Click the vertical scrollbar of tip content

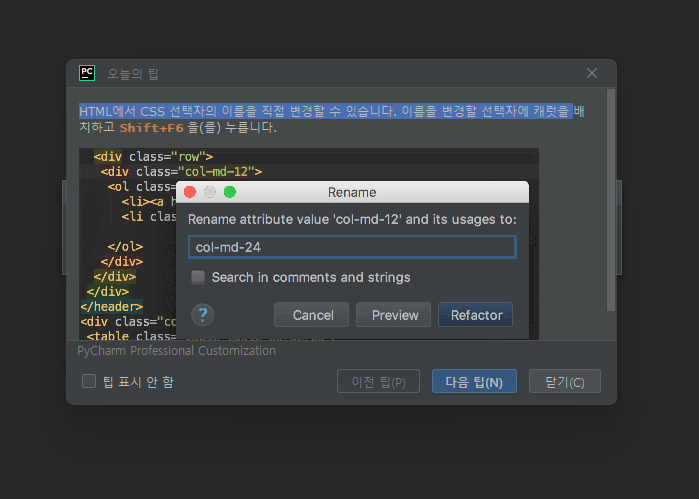[x=611, y=200]
